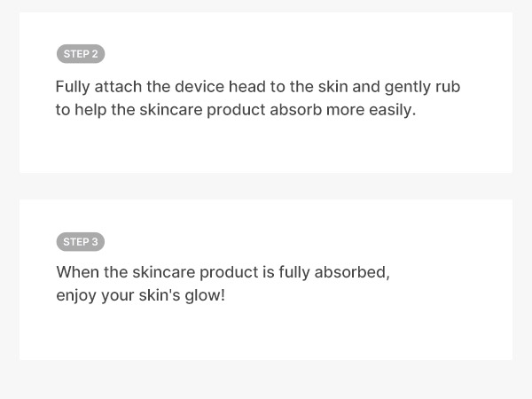The width and height of the screenshot is (532, 399).
Task: Click the word "enjoy" in step 3
Action: tap(76, 295)
